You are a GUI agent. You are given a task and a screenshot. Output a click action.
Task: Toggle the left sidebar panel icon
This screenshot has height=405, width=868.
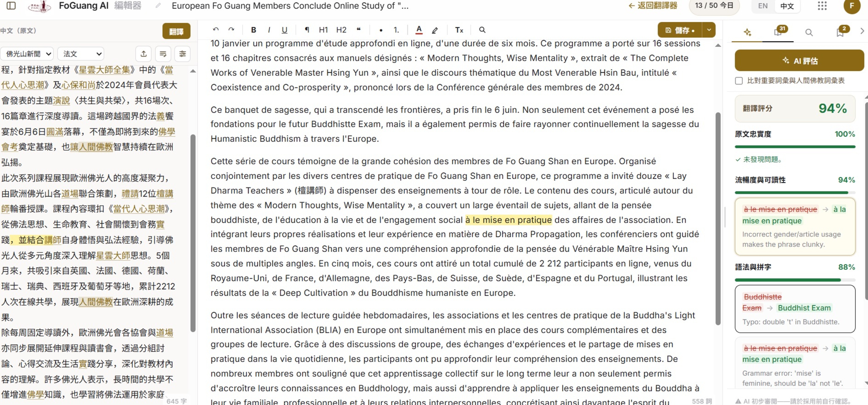11,6
